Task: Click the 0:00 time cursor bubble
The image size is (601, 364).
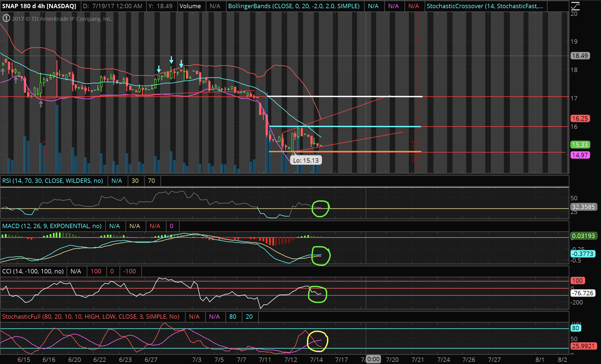Action: pyautogui.click(x=373, y=359)
